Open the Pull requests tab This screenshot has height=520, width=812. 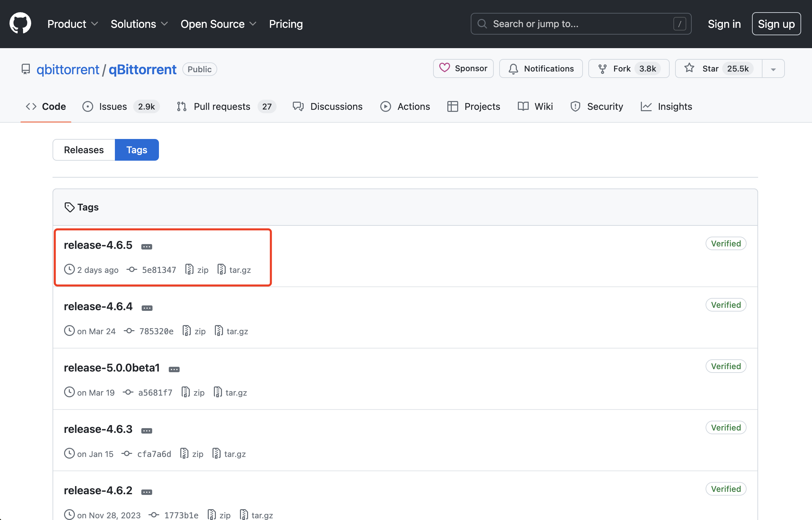[x=226, y=106]
